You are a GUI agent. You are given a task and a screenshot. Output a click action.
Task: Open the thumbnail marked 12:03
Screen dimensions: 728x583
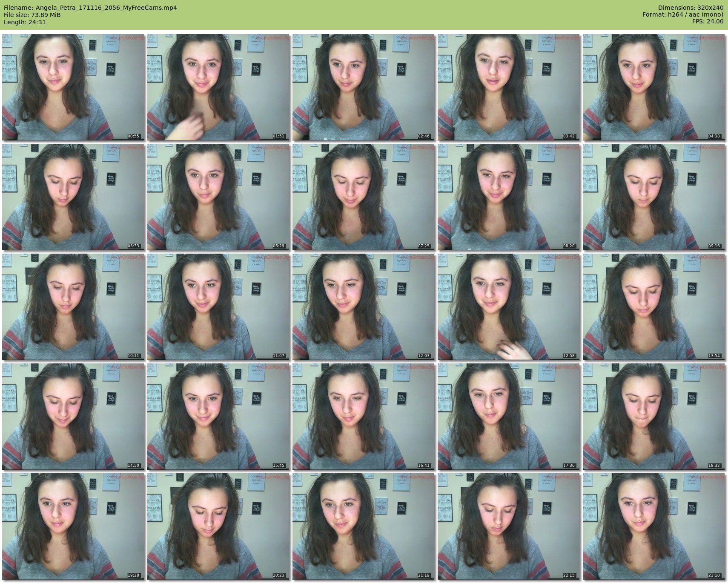coord(363,307)
